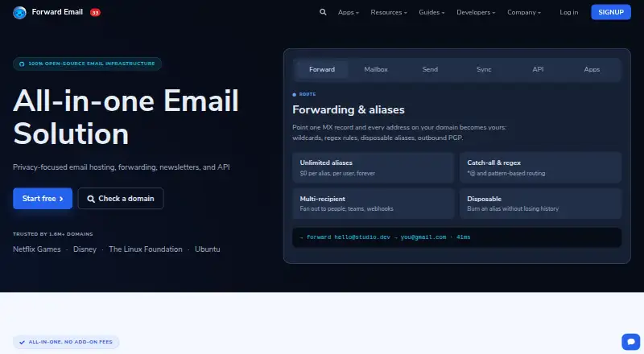Open the Developers dropdown
The height and width of the screenshot is (354, 644).
tap(476, 12)
